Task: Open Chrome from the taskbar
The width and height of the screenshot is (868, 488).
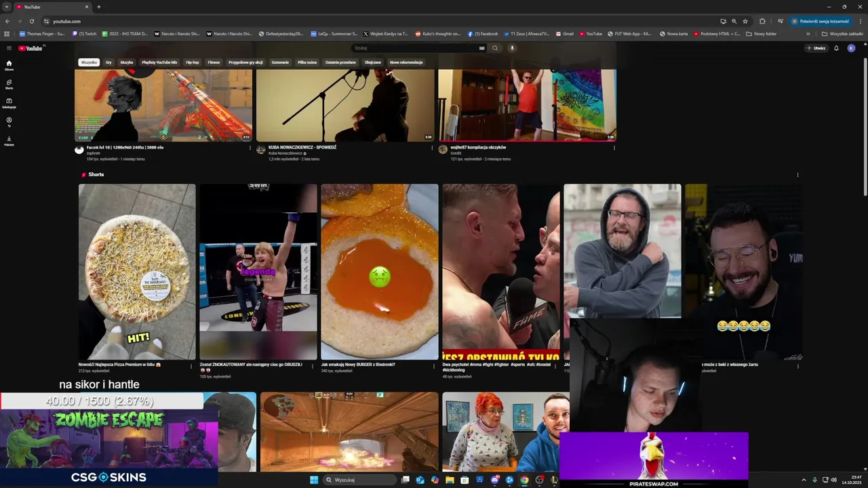Action: point(524,480)
